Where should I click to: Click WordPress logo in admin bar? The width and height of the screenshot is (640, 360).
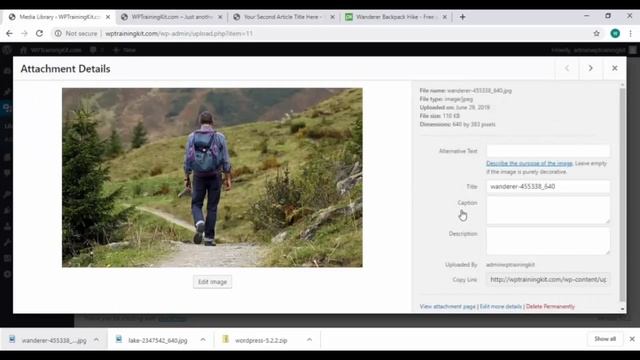[7, 50]
